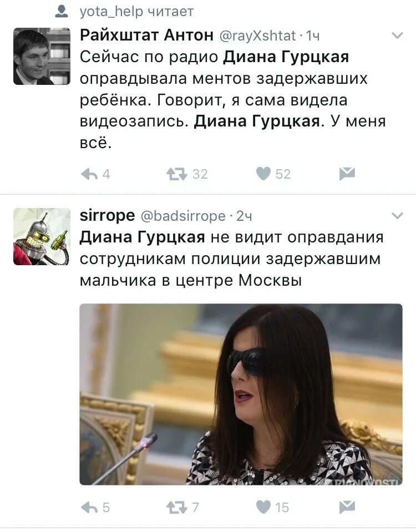Open Райхштат Антон's profile avatar
This screenshot has width=416, height=532.
click(x=42, y=57)
